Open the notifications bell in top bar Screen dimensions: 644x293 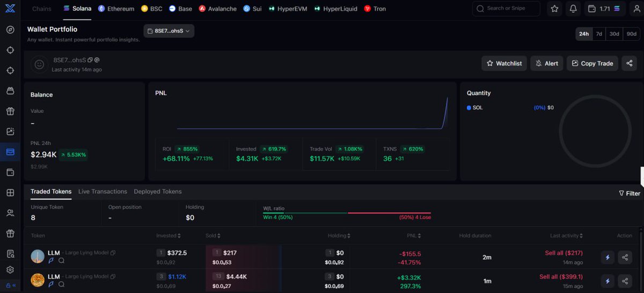[x=573, y=9]
